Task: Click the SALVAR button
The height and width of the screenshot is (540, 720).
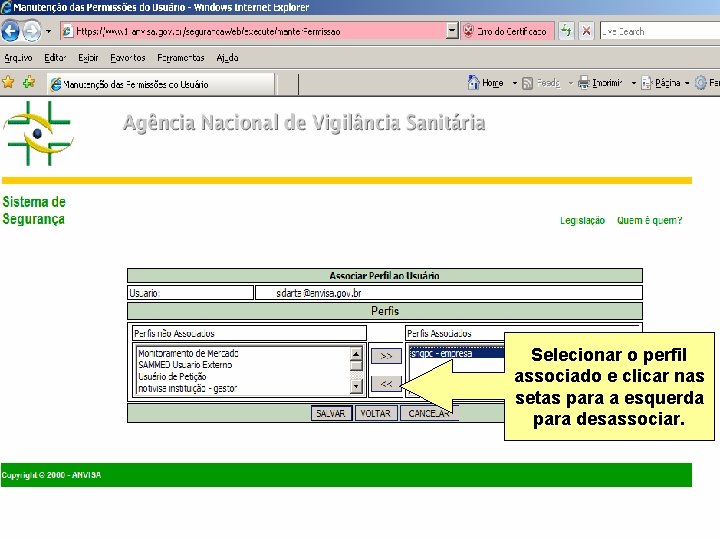Action: (x=331, y=413)
